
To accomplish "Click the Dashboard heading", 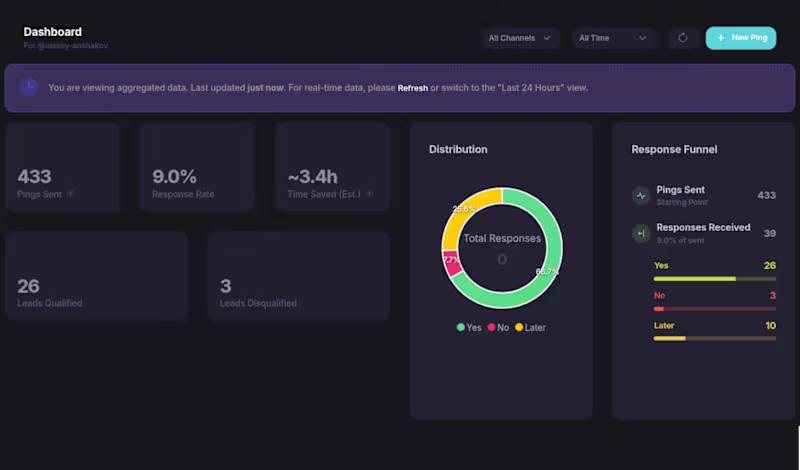I will coord(53,32).
